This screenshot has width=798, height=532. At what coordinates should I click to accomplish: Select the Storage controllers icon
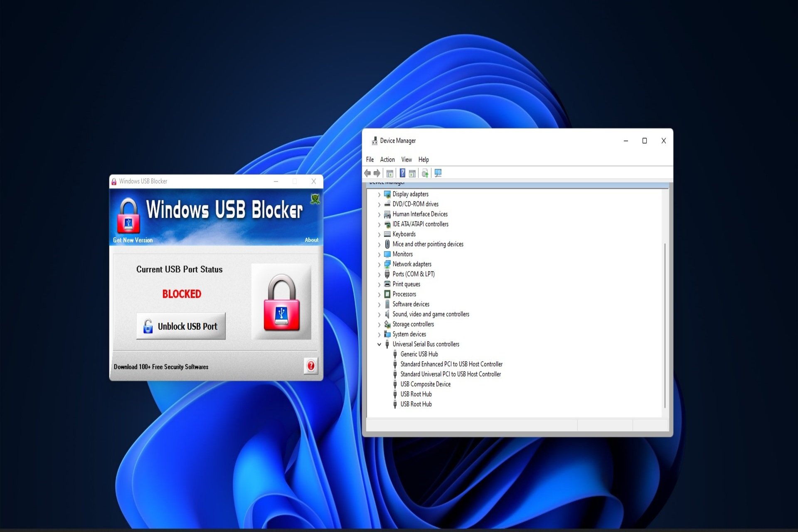387,324
